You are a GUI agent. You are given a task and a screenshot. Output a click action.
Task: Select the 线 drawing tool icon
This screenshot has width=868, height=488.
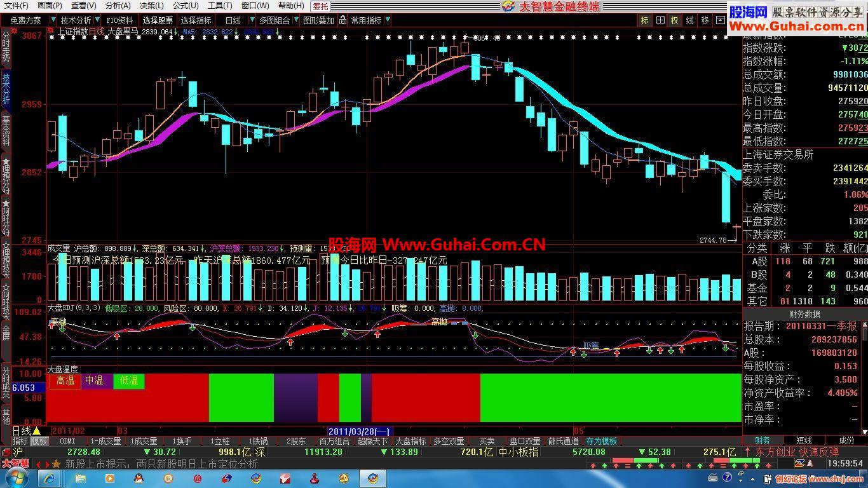(x=690, y=20)
